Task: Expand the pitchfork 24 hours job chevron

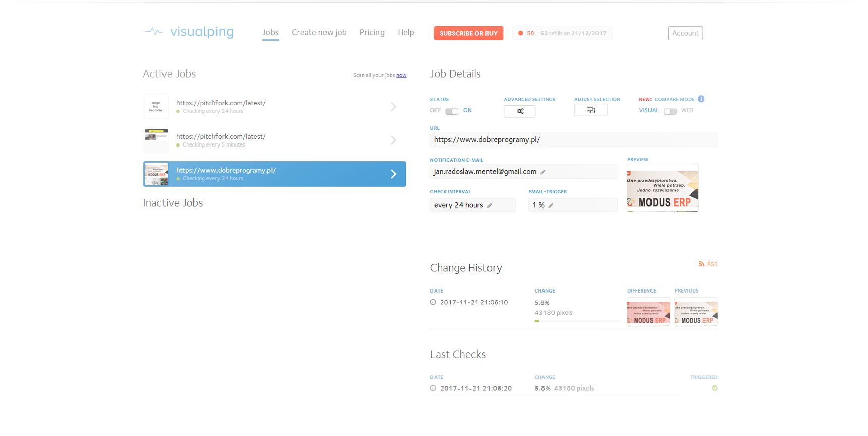Action: click(394, 107)
